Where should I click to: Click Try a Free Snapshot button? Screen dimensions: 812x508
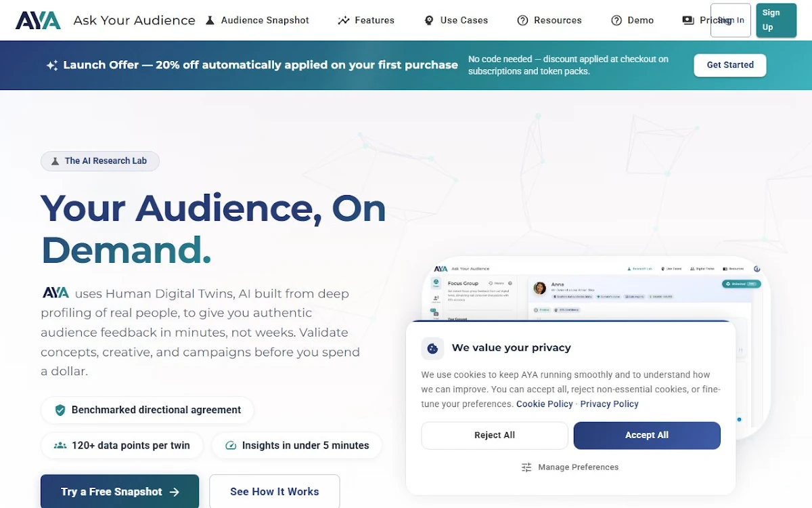(x=120, y=492)
